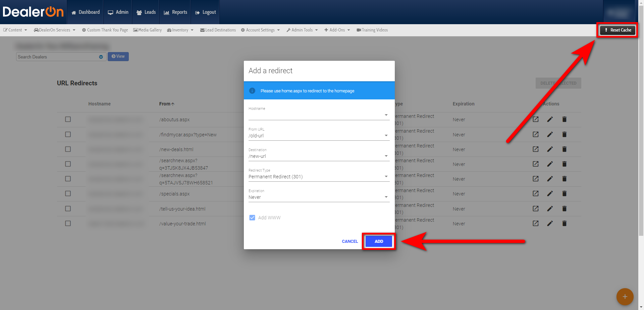This screenshot has width=644, height=310.
Task: Check the checkbox next to /value-your-trade.html row
Action: tap(68, 223)
